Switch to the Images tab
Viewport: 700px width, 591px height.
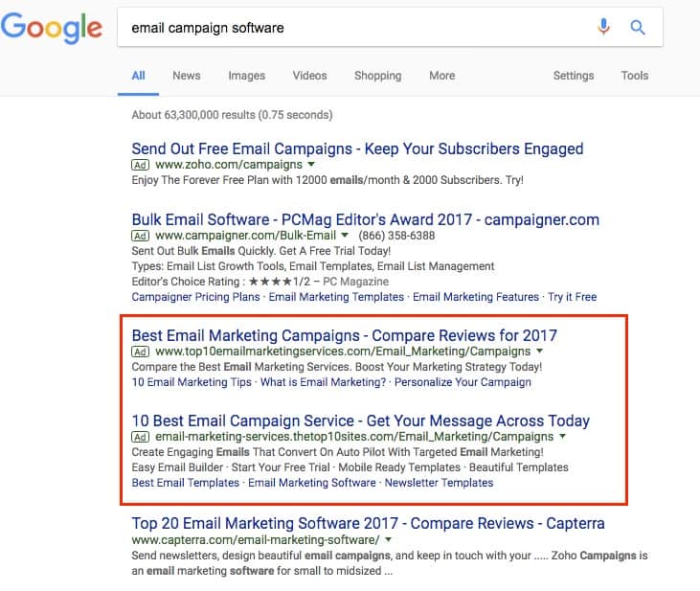tap(247, 76)
